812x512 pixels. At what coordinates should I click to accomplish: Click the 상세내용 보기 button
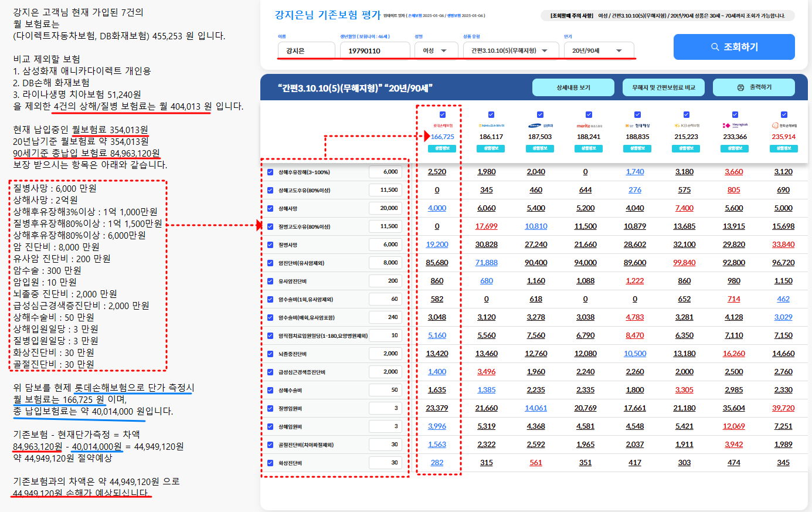coord(573,87)
